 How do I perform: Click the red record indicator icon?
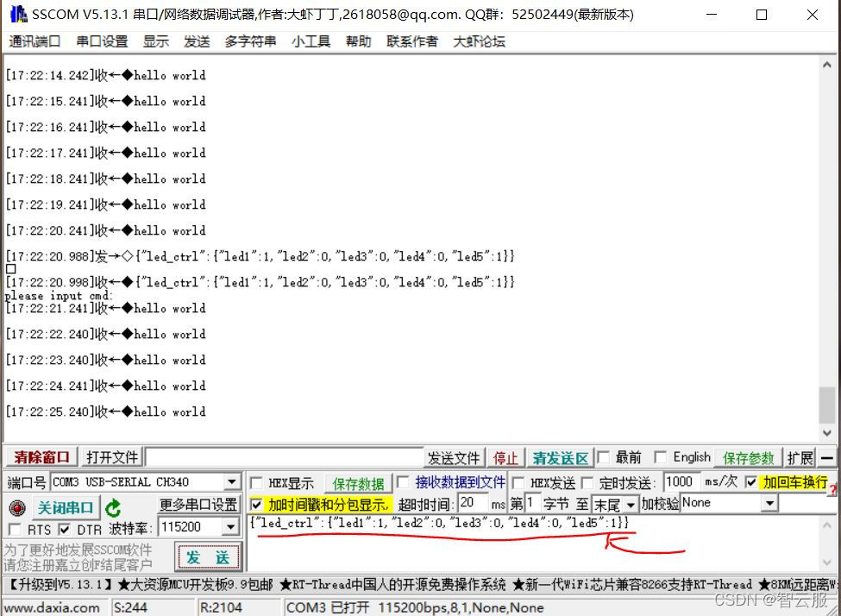[x=18, y=507]
